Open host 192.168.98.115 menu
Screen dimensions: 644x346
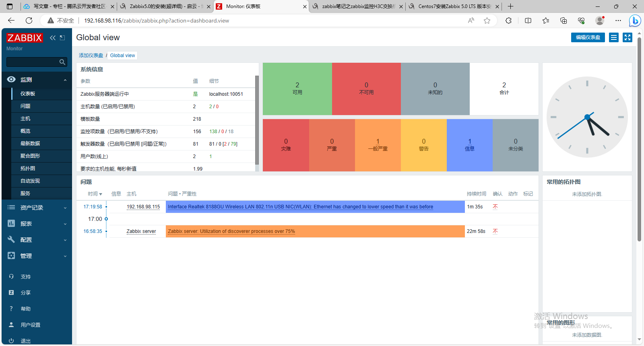(143, 207)
